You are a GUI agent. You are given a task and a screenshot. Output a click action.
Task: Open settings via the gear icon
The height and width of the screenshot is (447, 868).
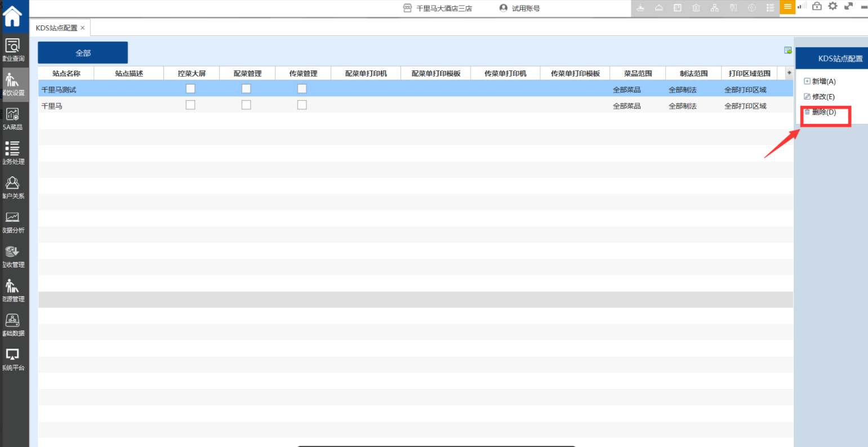pyautogui.click(x=833, y=6)
